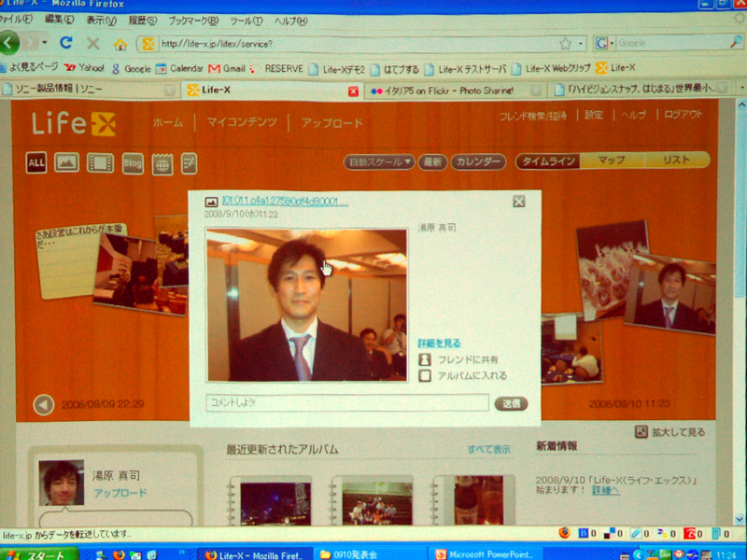
Task: Check the フレンドに共有 checkbox
Action: [425, 359]
